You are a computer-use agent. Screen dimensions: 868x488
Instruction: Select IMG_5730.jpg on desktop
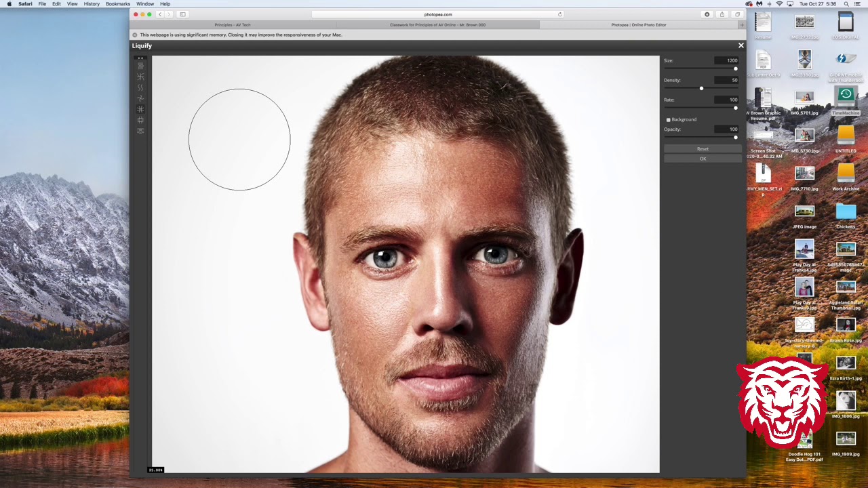[804, 140]
